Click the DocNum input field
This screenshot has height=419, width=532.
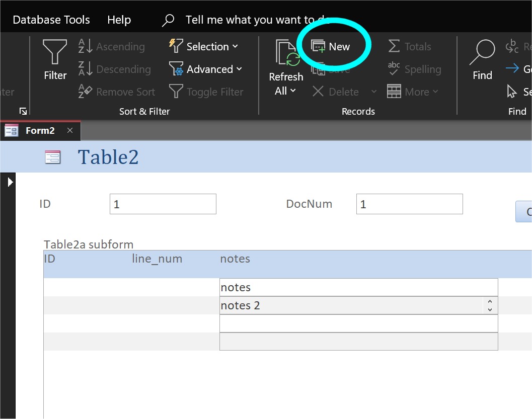(x=409, y=204)
